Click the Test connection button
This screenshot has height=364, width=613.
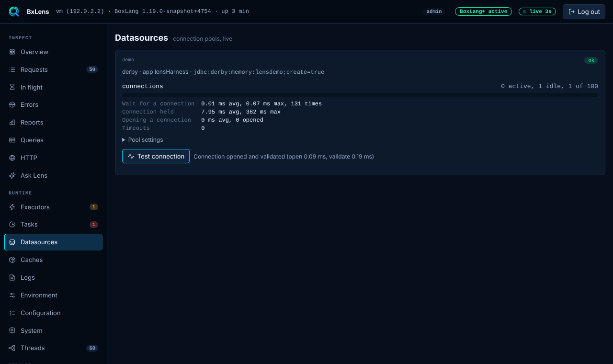pos(156,156)
